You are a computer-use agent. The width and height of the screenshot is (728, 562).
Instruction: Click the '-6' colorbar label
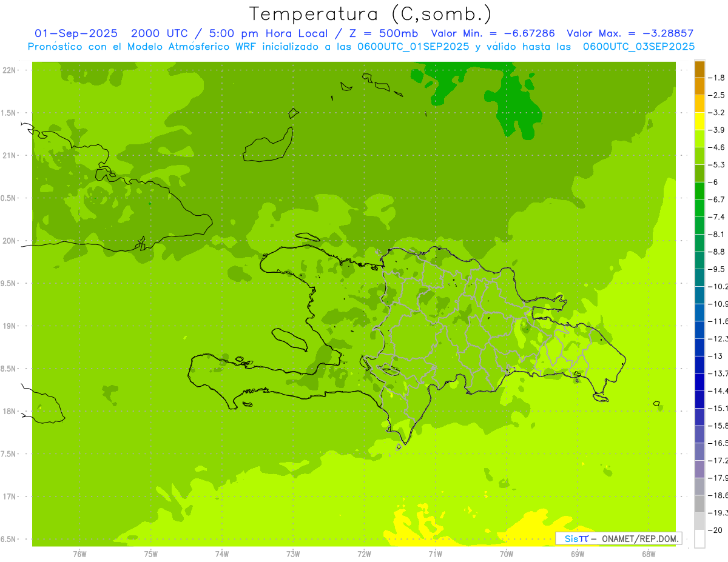point(713,182)
